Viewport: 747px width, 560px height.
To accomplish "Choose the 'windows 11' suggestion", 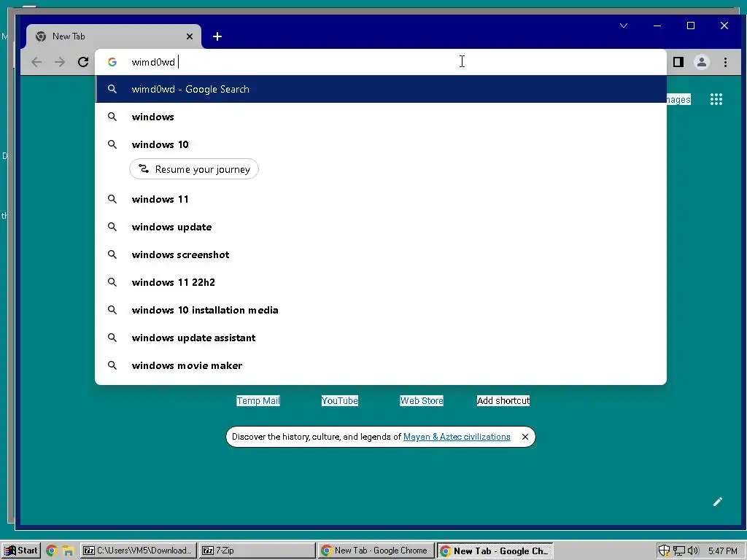I will (381, 199).
